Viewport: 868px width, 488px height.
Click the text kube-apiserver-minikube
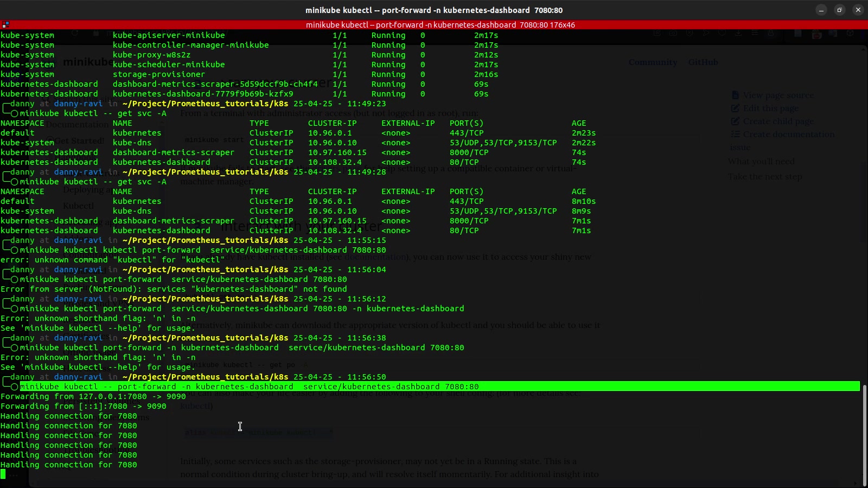coord(169,35)
